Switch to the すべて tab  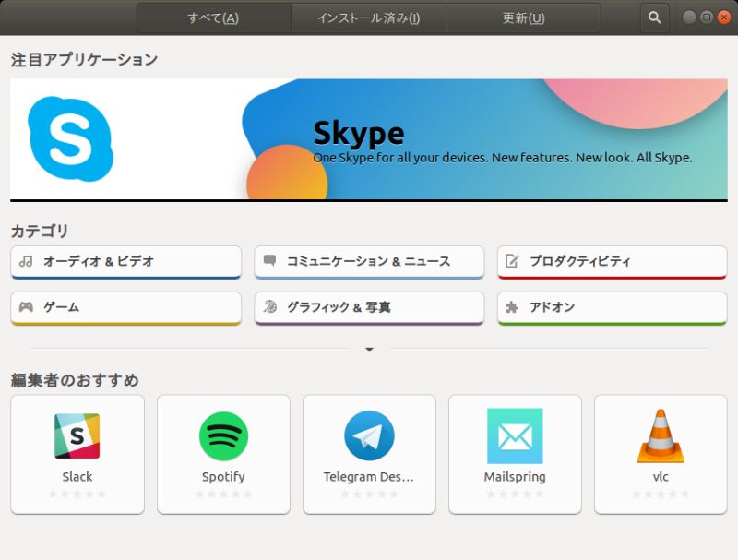coord(214,18)
